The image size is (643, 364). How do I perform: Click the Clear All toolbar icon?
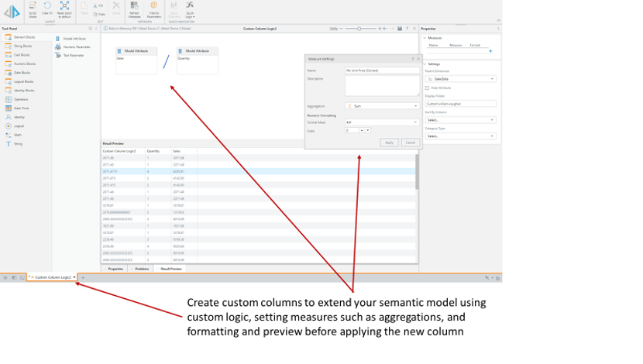point(47,9)
